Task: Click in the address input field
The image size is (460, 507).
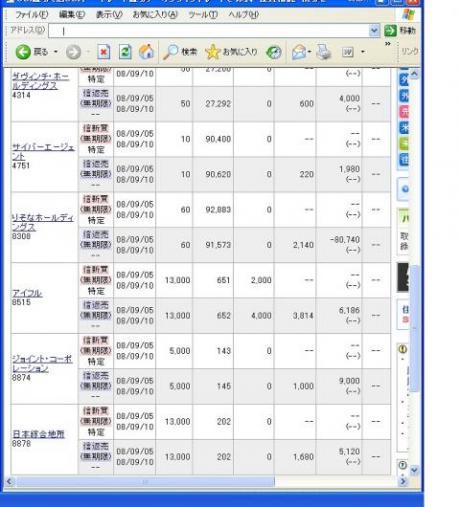Action: [209, 31]
